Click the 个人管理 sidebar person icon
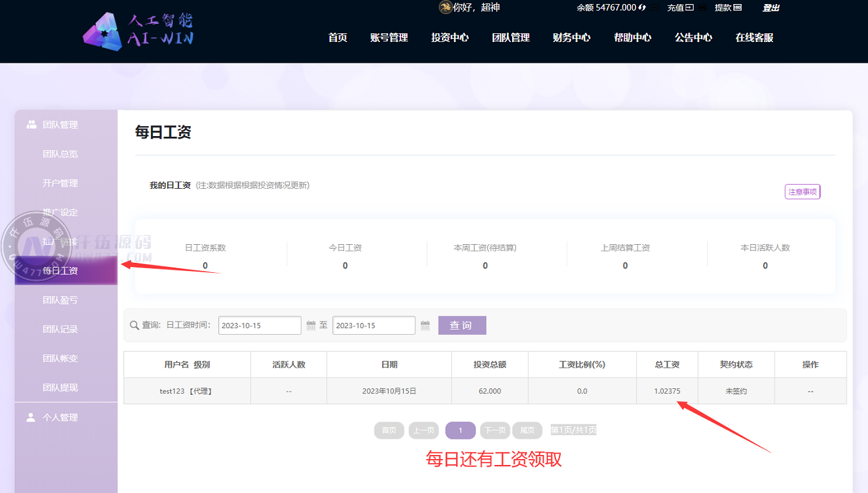This screenshot has height=493, width=868. [31, 418]
